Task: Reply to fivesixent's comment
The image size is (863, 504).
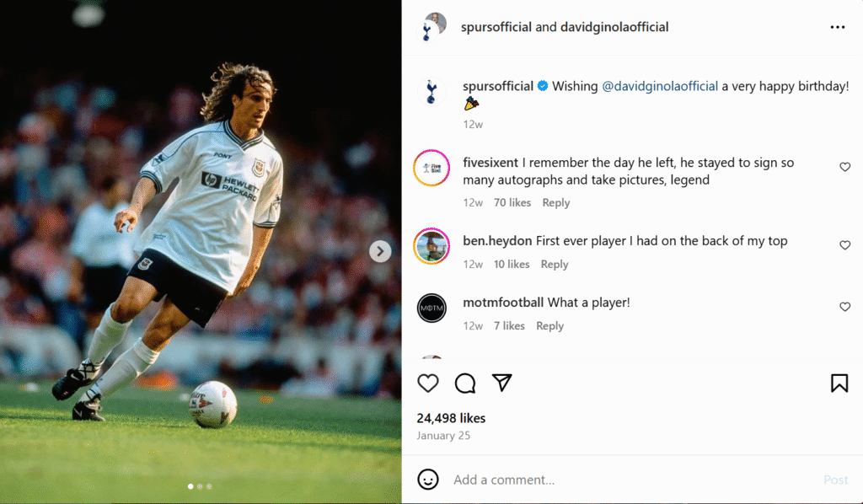Action: (x=555, y=202)
